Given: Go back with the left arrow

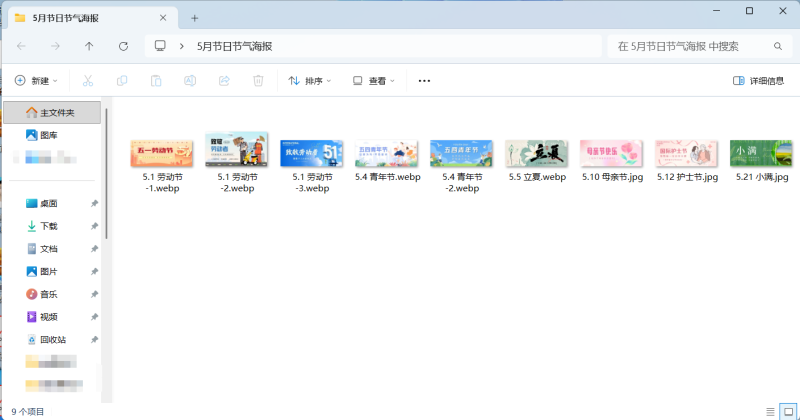Looking at the screenshot, I should pos(21,46).
